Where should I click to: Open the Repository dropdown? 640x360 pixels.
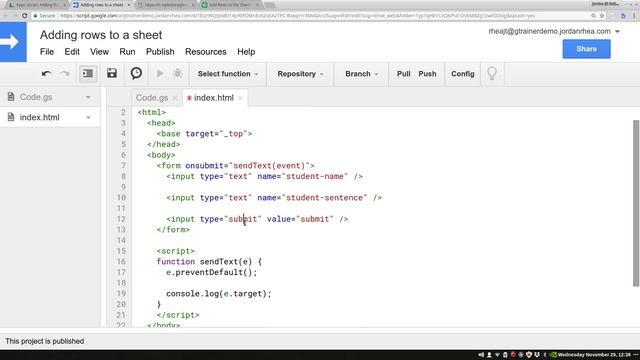click(300, 74)
